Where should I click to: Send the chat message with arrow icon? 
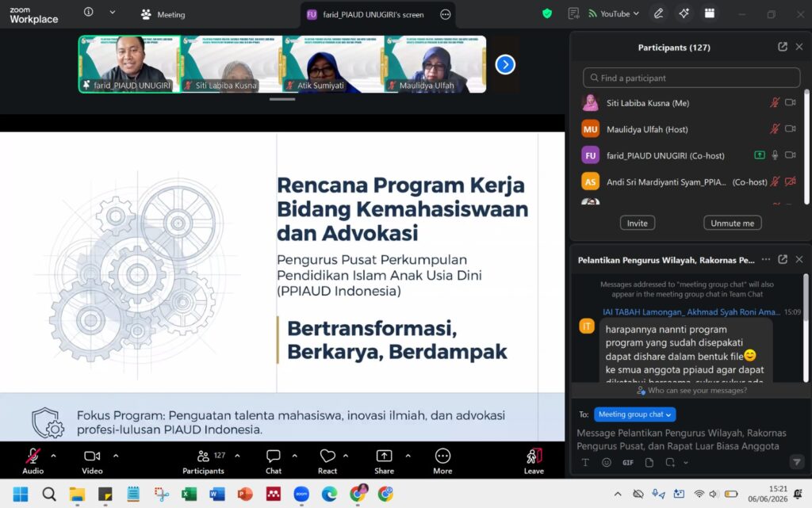point(797,461)
